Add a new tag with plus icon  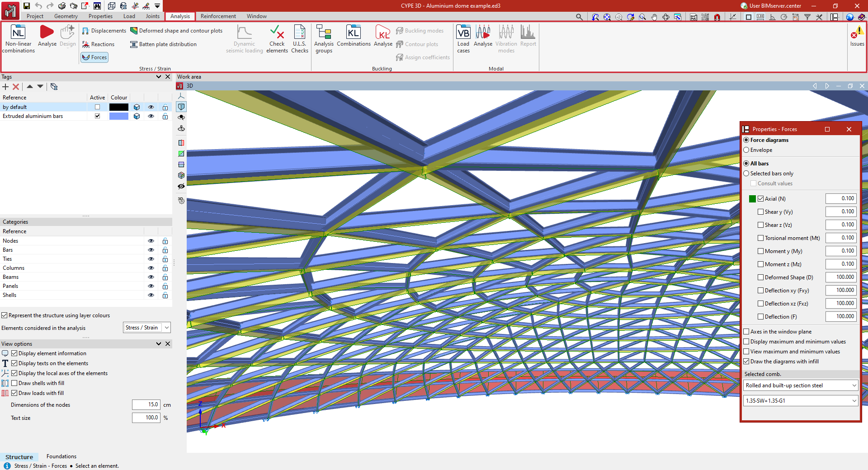5,87
